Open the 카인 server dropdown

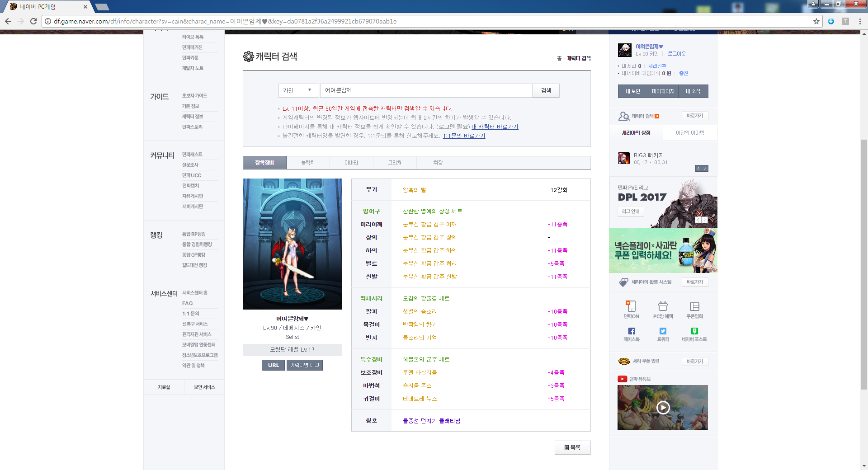pyautogui.click(x=298, y=90)
